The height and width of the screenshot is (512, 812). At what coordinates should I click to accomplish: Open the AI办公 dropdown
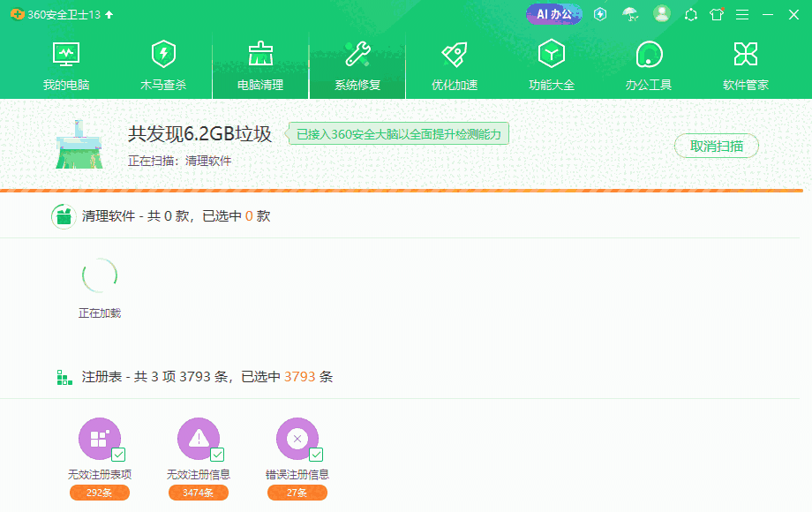coord(553,14)
